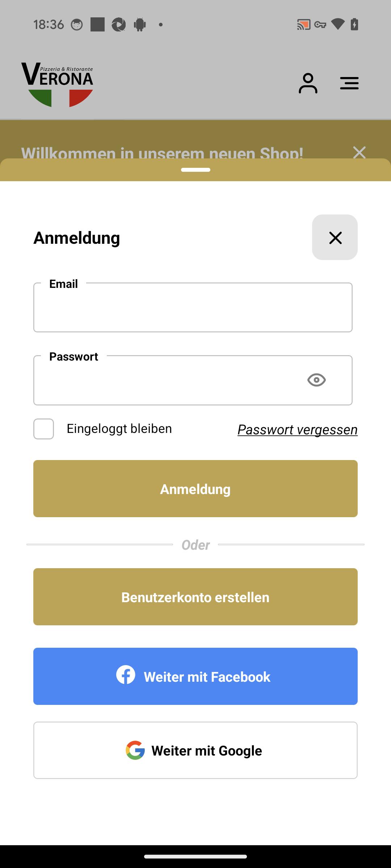Continue with Weiter mit Google
The width and height of the screenshot is (391, 868).
195,750
